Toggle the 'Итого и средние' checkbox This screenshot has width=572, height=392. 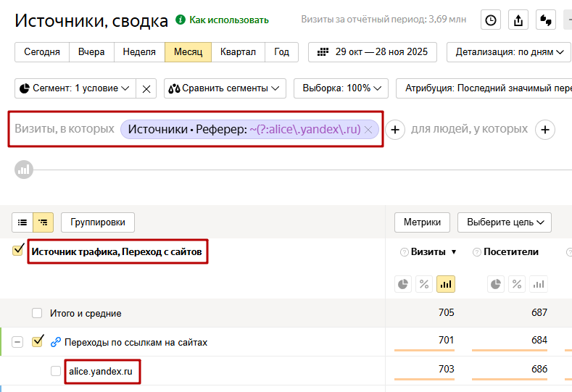click(37, 313)
